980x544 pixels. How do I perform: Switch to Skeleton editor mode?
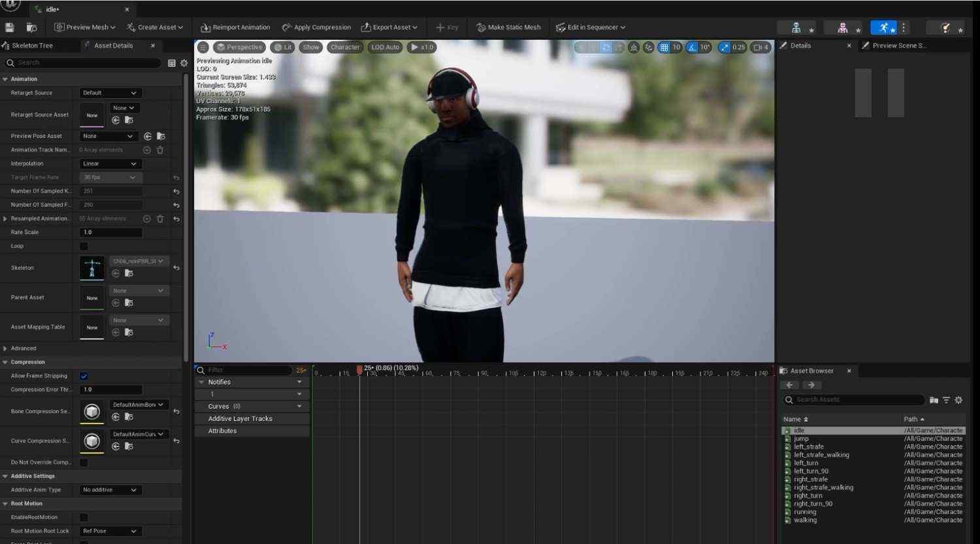click(796, 27)
